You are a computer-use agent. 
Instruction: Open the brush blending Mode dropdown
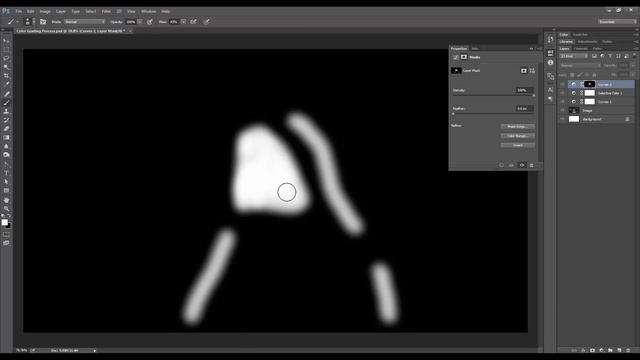tap(84, 22)
